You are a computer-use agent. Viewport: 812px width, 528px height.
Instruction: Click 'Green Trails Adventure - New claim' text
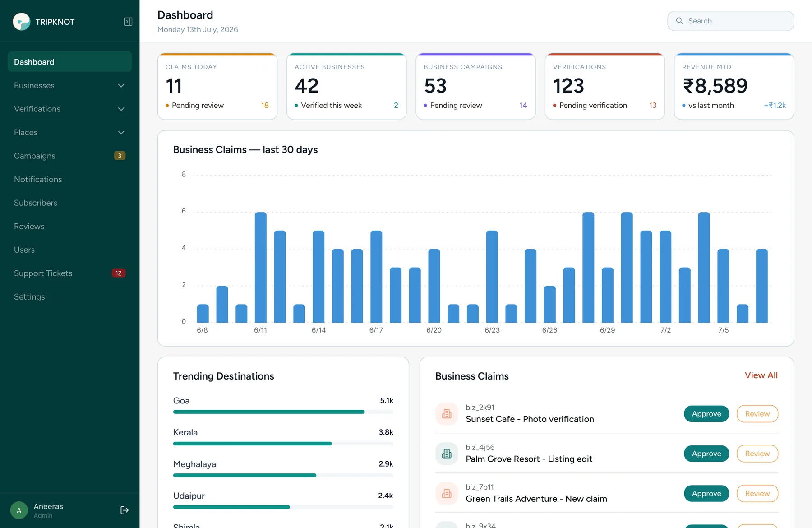(536, 499)
